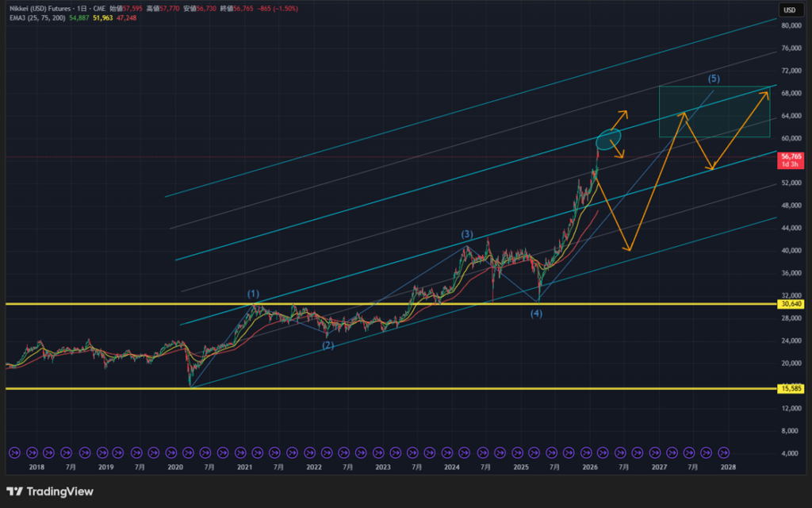
Task: Click the rightmost purple event icon near 2028
Action: [723, 452]
